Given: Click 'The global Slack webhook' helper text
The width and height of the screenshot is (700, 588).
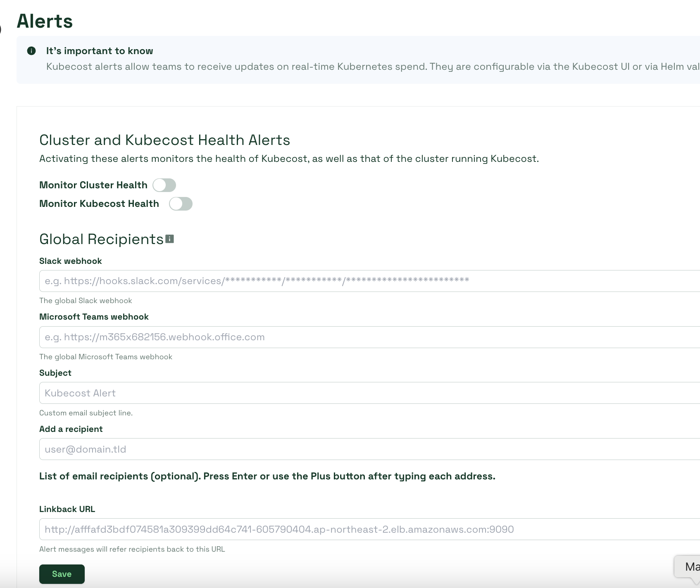Looking at the screenshot, I should coord(86,301).
